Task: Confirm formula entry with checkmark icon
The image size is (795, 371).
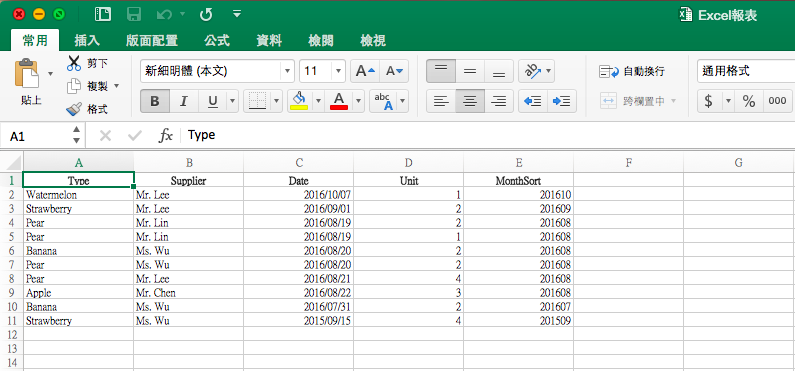Action: (135, 135)
